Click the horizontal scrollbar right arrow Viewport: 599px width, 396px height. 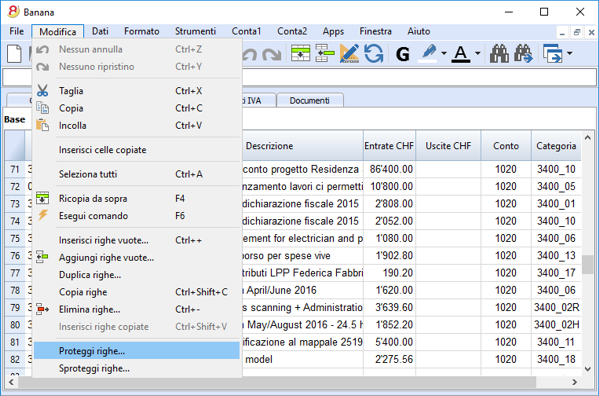pos(574,382)
